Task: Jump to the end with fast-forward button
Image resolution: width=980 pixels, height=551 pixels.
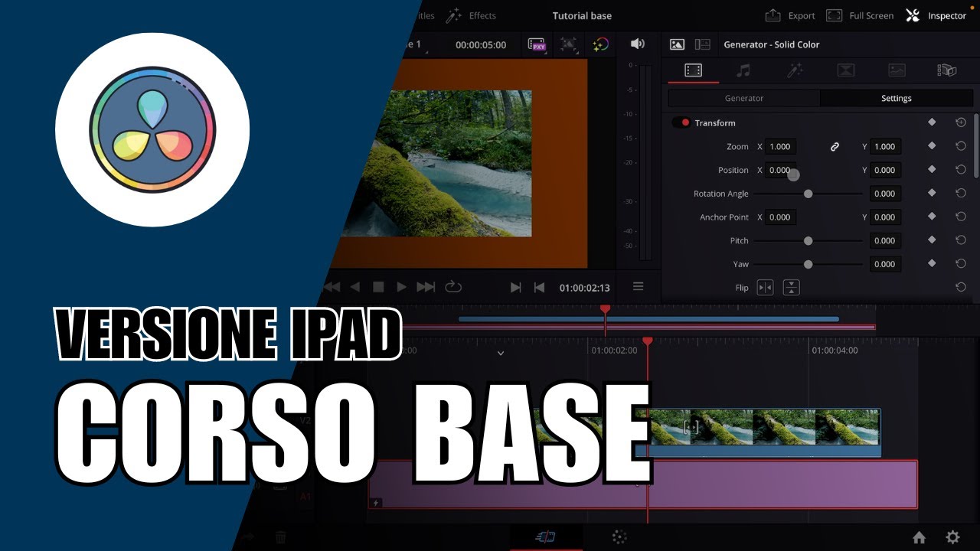Action: (x=426, y=287)
